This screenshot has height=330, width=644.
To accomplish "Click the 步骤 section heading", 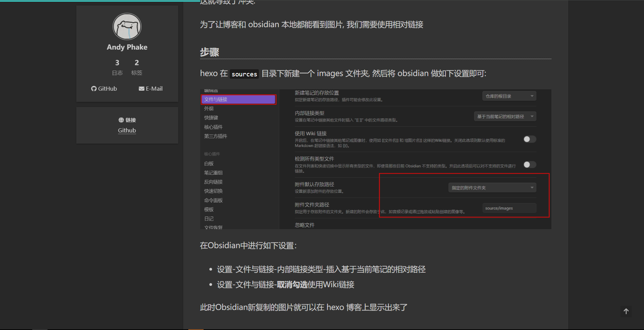I will point(209,52).
